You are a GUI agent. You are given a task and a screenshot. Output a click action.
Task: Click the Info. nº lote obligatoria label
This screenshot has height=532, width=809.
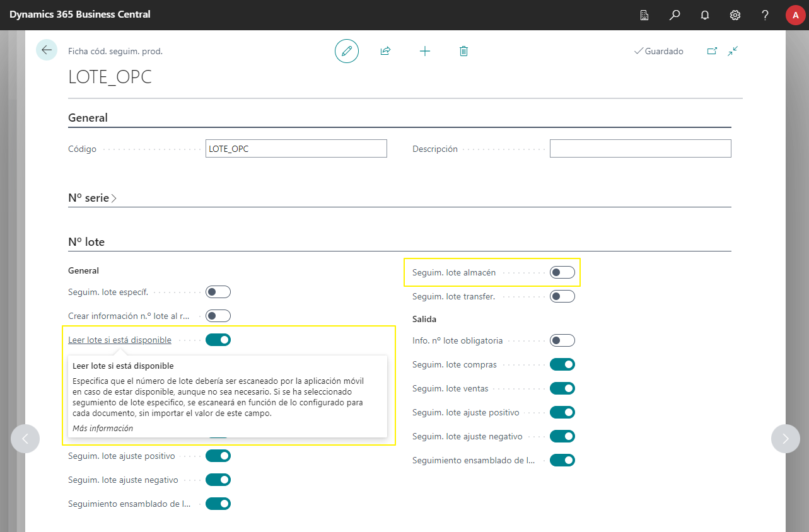458,340
